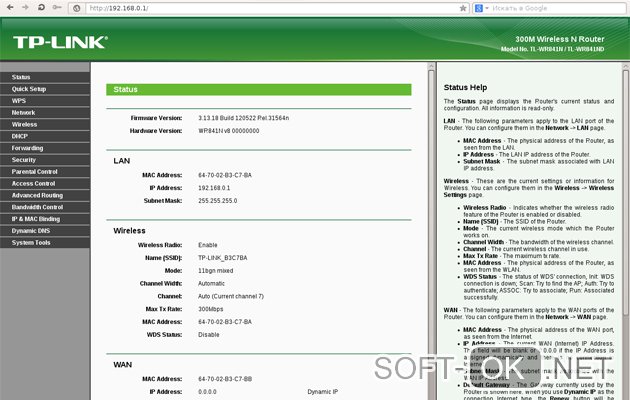
Task: Open IP & MAC Binding section
Action: click(x=45, y=219)
